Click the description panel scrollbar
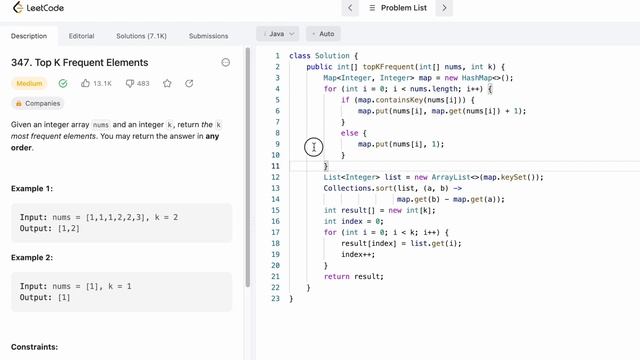Screen dimensions: 640x360 pyautogui.click(x=247, y=167)
